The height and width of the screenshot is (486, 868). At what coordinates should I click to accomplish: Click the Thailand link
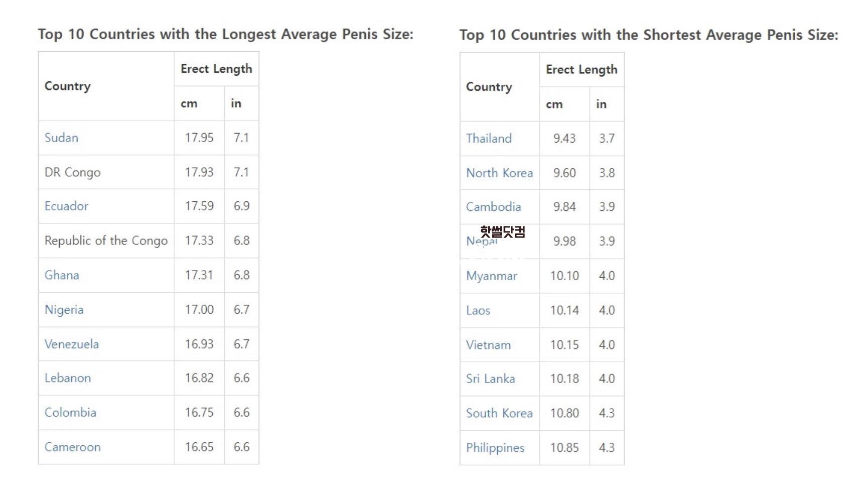489,139
